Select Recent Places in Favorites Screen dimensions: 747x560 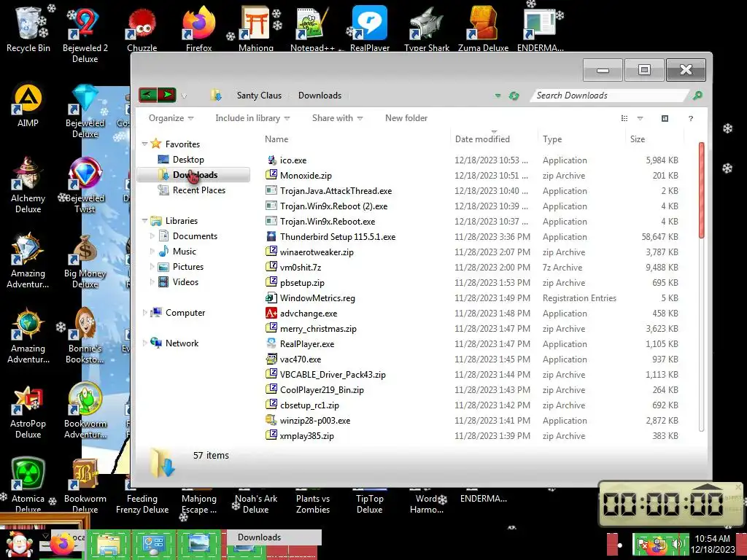pos(199,190)
